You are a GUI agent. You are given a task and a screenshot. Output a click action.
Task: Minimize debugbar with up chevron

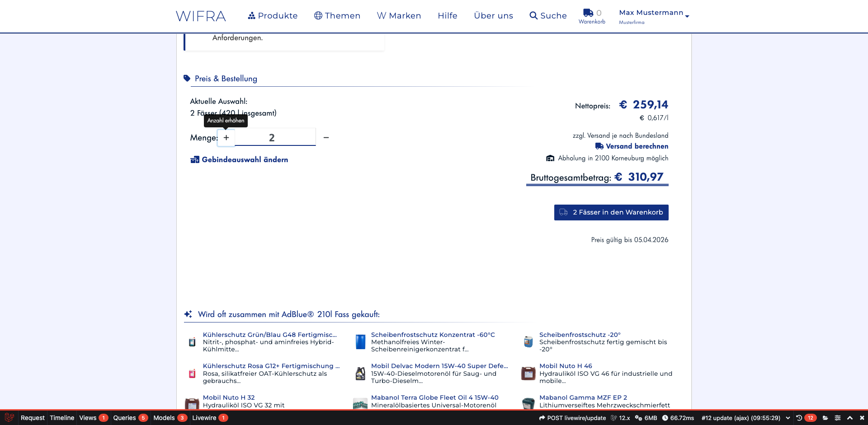[849, 418]
